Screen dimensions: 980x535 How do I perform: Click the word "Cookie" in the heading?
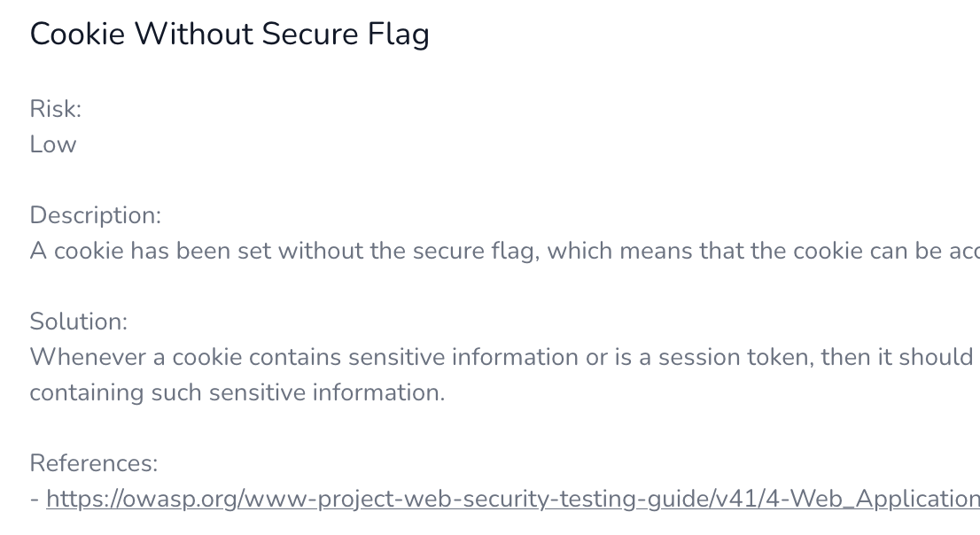pyautogui.click(x=77, y=35)
